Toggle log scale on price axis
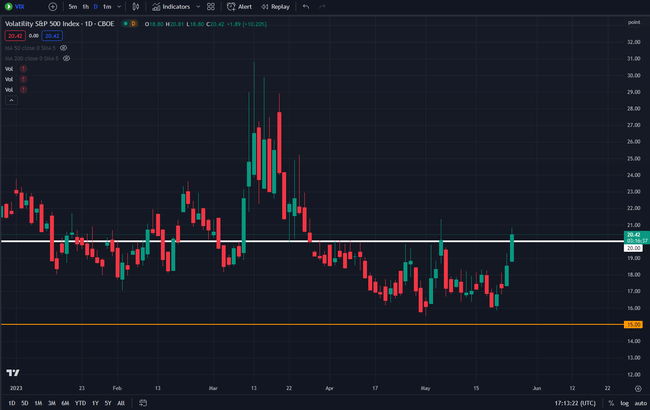650x410 pixels. pos(626,403)
